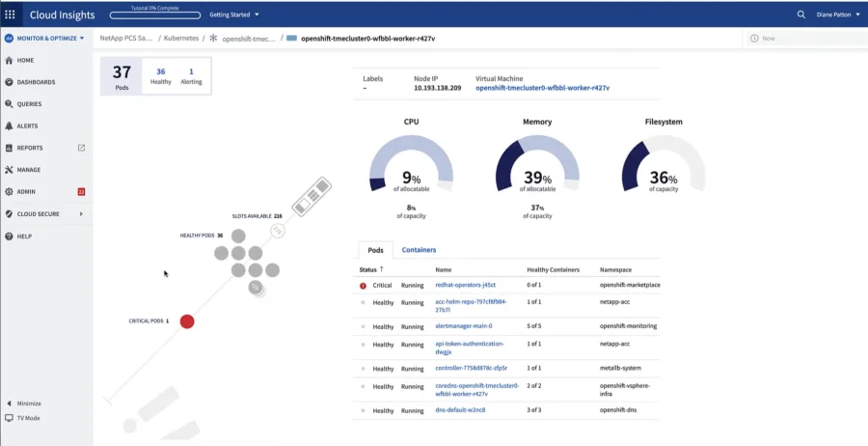The height and width of the screenshot is (446, 868).
Task: Open Dashboards from the sidebar
Action: pos(36,82)
